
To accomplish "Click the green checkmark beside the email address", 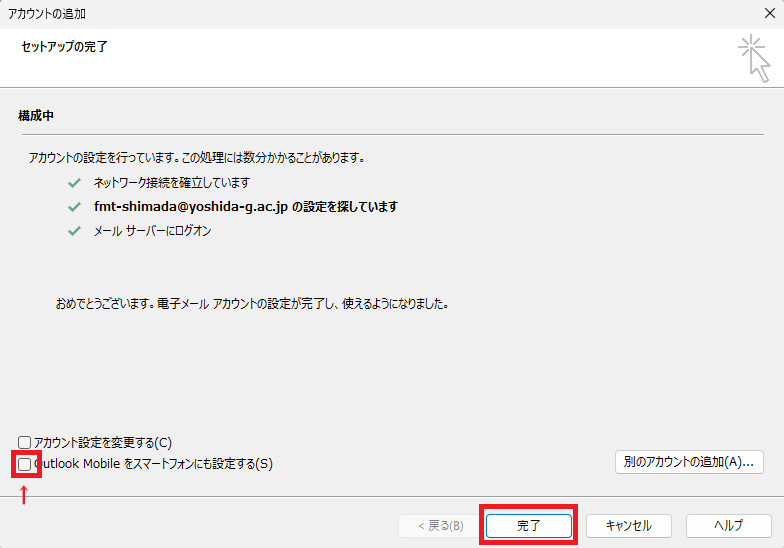I will pyautogui.click(x=73, y=207).
